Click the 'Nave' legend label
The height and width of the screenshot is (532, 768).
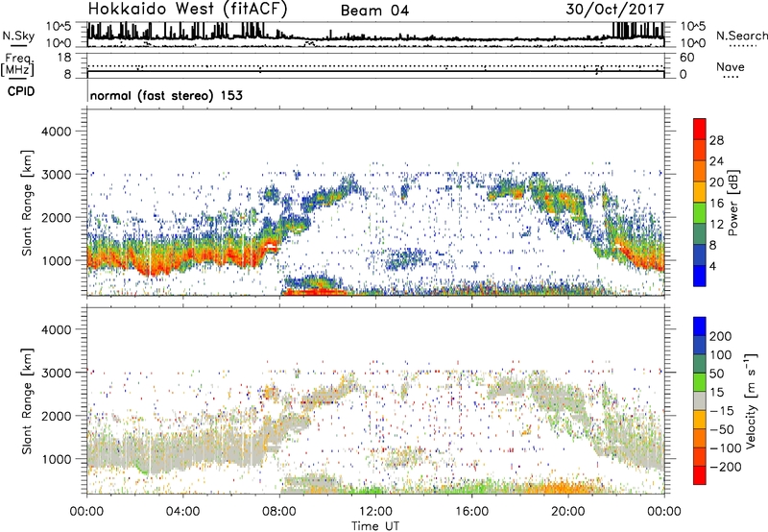731,67
